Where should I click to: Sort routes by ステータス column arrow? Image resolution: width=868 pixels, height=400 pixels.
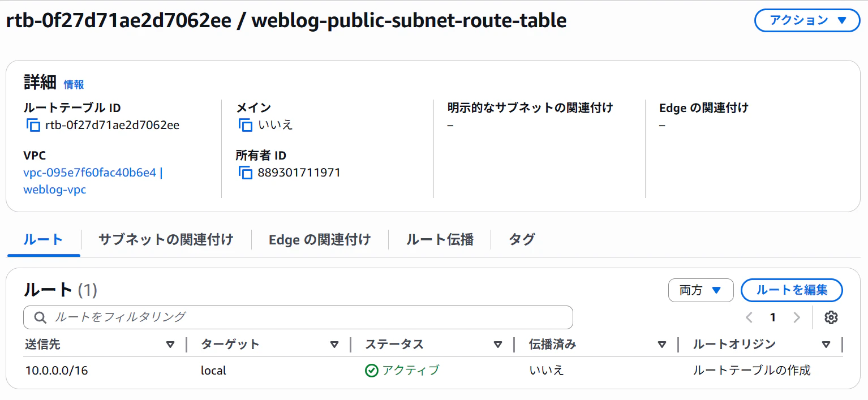pos(498,344)
